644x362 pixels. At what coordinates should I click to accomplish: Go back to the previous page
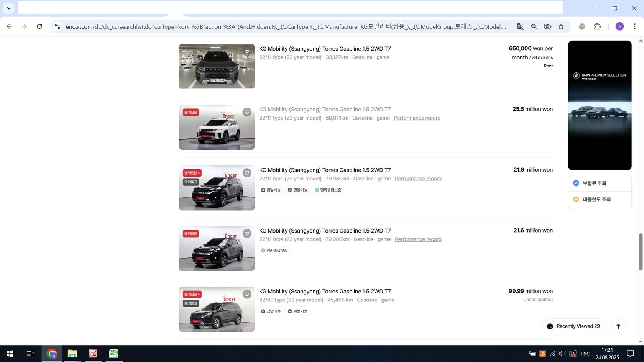click(x=9, y=26)
